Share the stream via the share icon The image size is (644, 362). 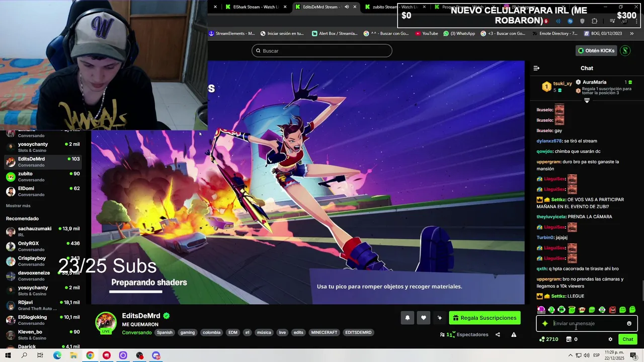[x=498, y=334]
